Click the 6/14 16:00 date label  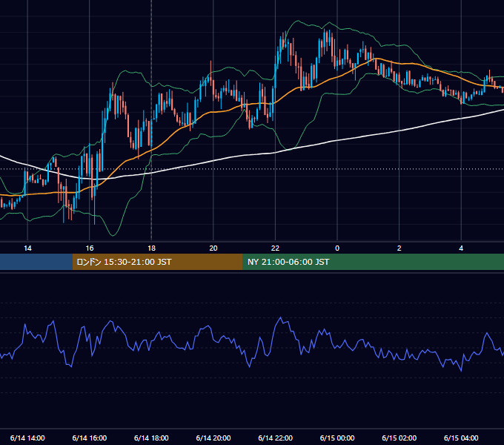point(90,438)
